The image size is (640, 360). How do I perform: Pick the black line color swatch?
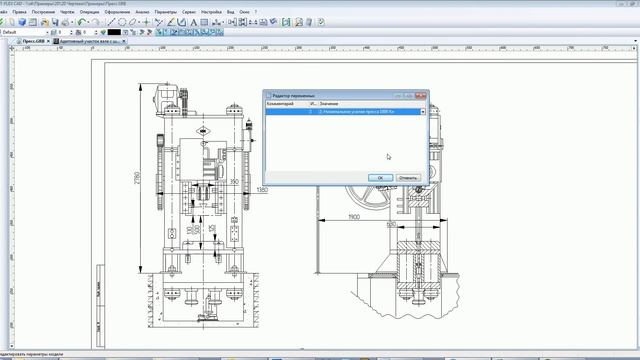click(114, 32)
